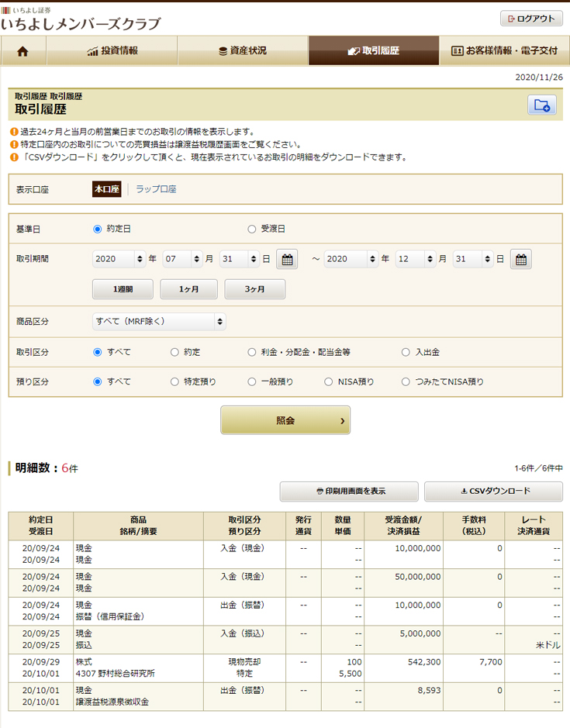Select NISA預り custody type

click(329, 381)
